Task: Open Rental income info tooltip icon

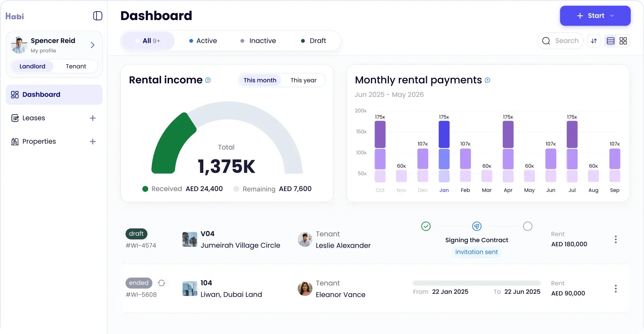Action: point(208,80)
